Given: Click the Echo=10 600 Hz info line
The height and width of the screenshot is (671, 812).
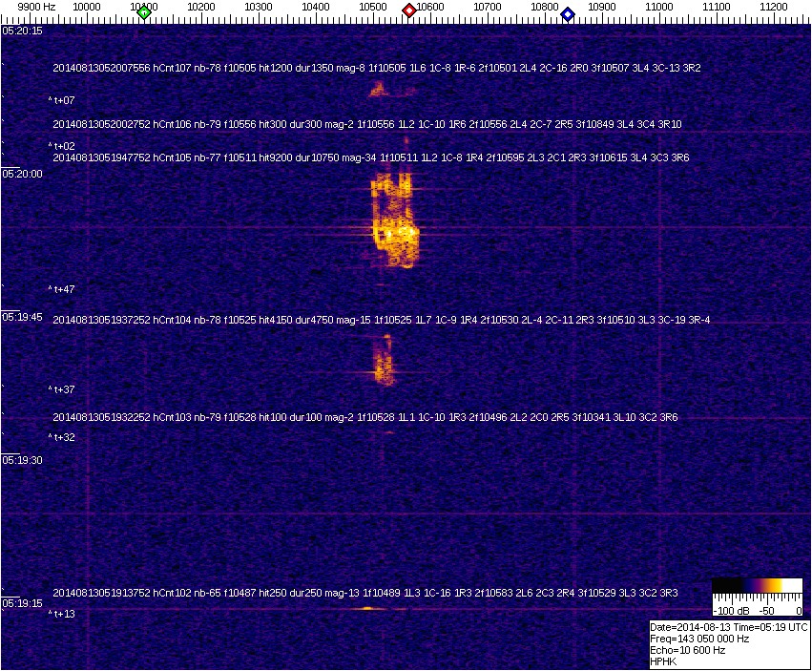Looking at the screenshot, I should click(687, 650).
